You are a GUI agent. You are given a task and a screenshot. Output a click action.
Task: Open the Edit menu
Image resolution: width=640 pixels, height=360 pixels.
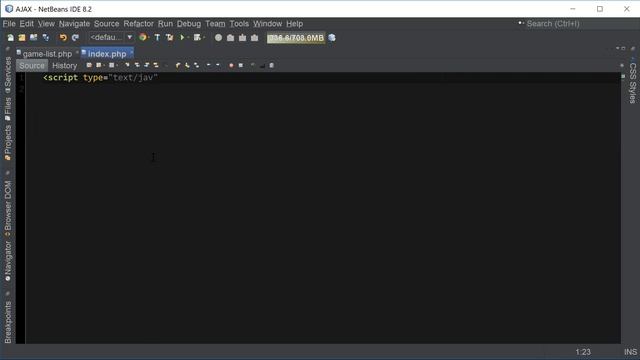(x=27, y=24)
